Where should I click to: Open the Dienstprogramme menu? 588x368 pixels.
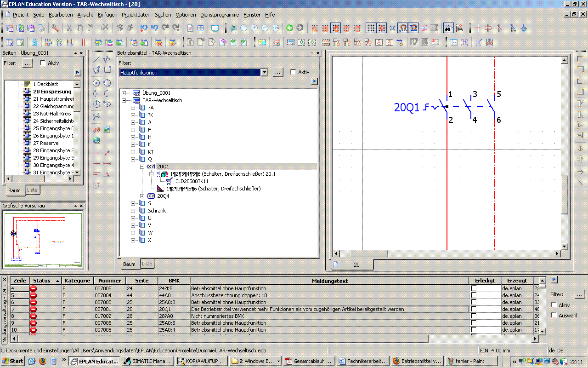[220, 15]
